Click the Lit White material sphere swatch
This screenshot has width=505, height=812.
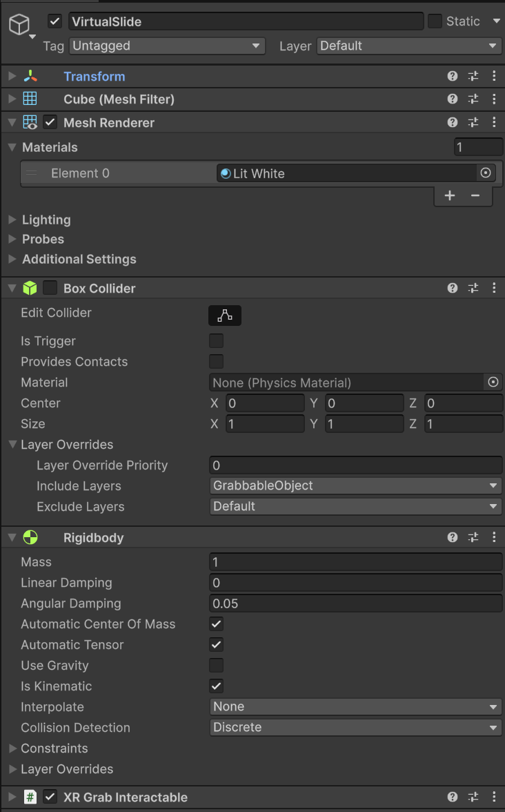click(225, 173)
